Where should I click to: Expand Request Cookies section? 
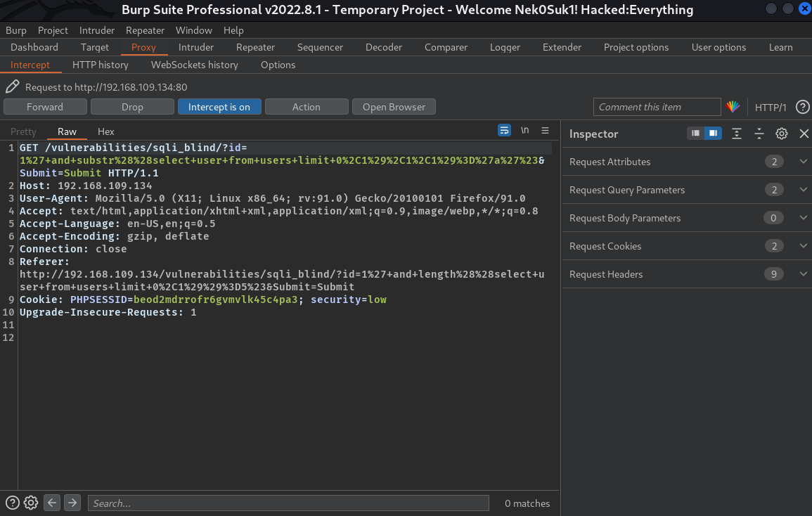687,246
